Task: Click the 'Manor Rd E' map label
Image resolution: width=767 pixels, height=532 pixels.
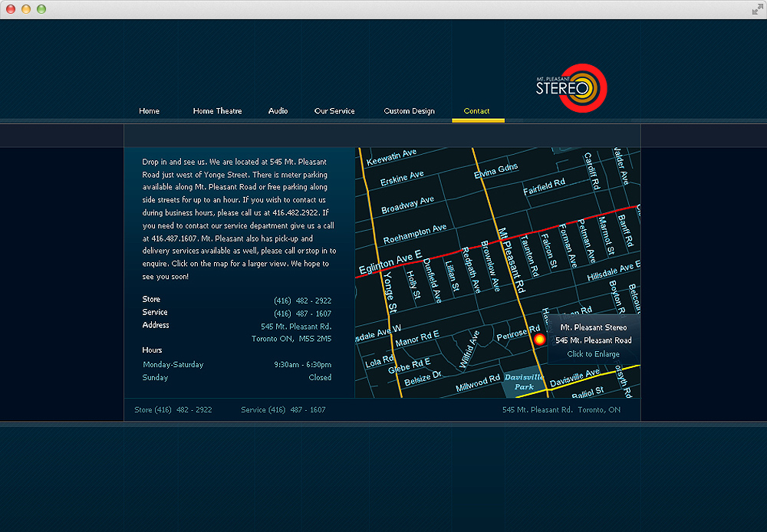Action: [x=417, y=338]
